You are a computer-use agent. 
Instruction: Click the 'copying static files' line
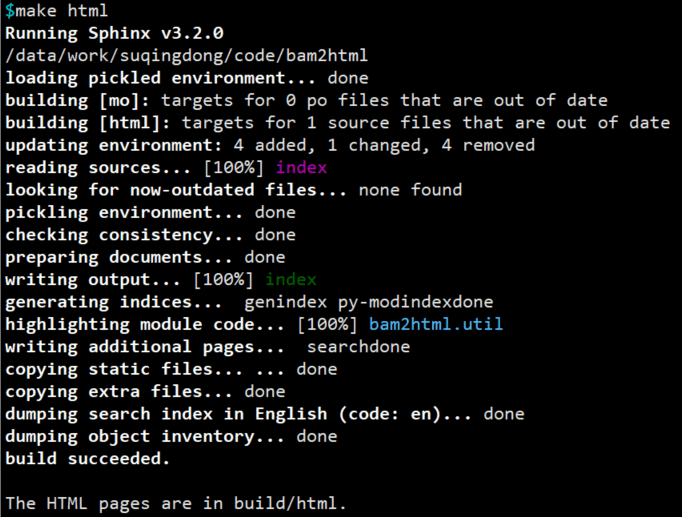click(x=171, y=369)
